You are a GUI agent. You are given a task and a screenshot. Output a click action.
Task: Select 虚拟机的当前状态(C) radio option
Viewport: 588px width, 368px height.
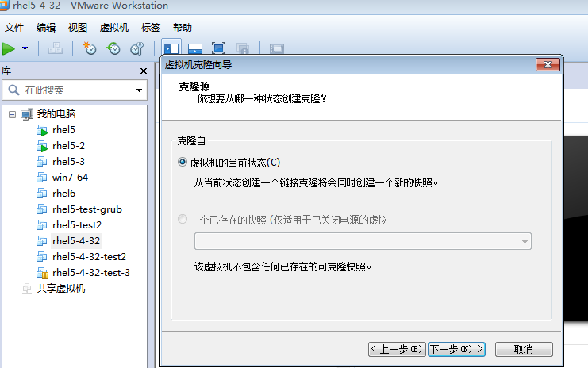tap(183, 163)
